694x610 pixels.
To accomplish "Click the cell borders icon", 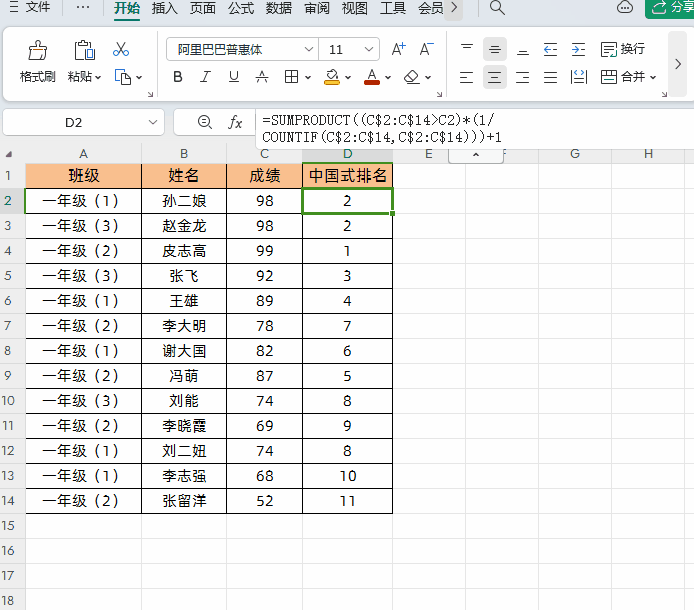I will point(291,77).
